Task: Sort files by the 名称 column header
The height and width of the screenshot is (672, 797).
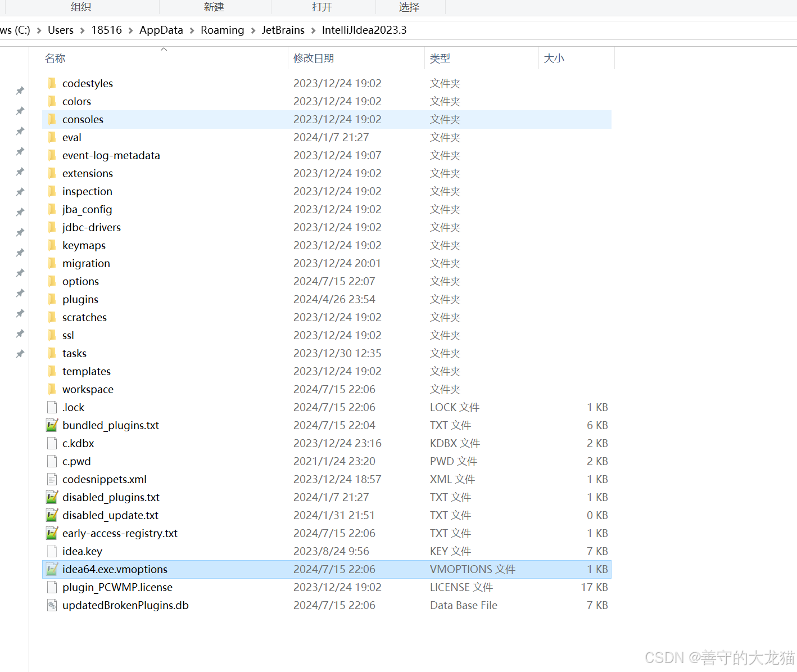Action: [x=55, y=58]
